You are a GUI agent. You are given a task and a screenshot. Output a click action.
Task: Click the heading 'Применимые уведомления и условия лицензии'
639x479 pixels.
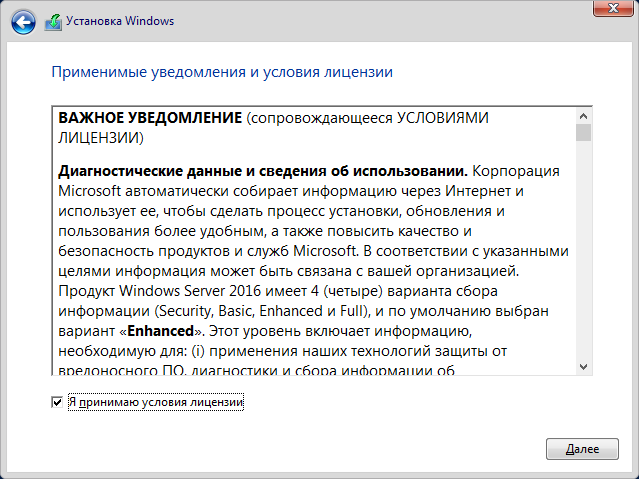coord(222,72)
